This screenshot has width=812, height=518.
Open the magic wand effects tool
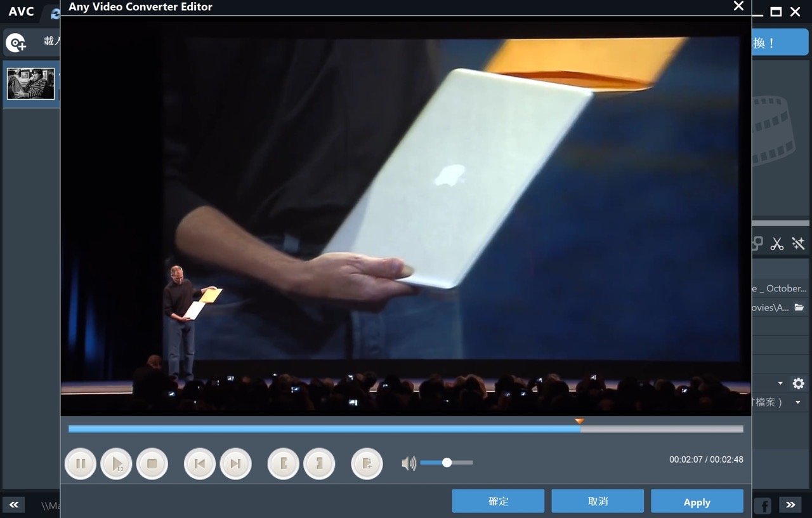pyautogui.click(x=798, y=244)
